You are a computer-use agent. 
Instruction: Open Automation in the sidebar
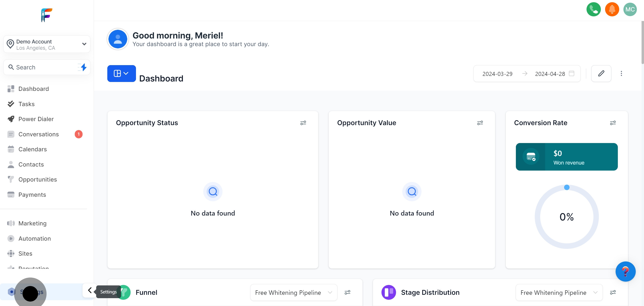click(34, 238)
